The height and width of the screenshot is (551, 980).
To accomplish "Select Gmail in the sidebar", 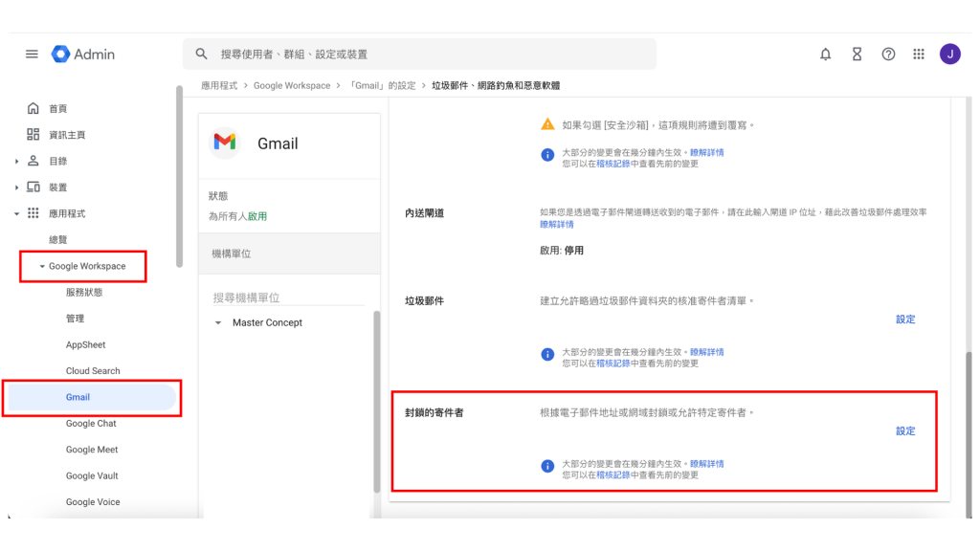I will pyautogui.click(x=91, y=397).
